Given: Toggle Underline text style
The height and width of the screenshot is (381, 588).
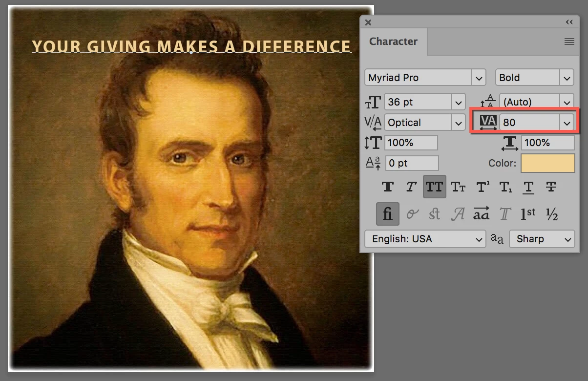Looking at the screenshot, I should pyautogui.click(x=528, y=187).
